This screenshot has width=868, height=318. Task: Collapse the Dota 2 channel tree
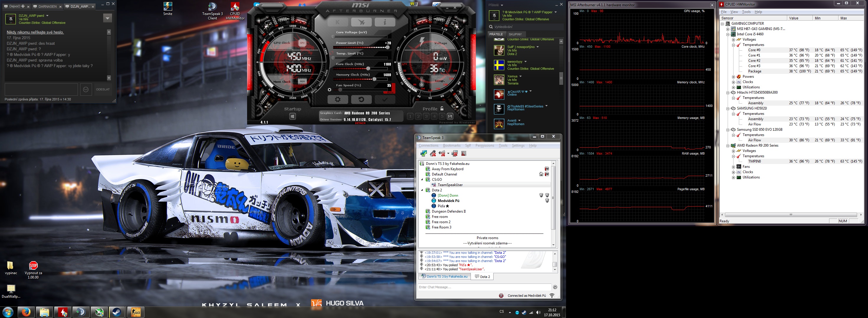tap(422, 190)
